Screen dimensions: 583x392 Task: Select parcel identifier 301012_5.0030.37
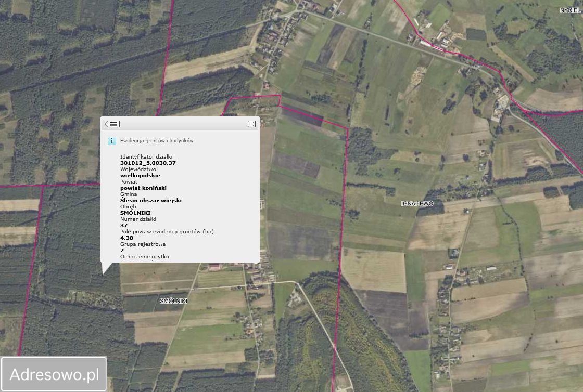click(148, 163)
